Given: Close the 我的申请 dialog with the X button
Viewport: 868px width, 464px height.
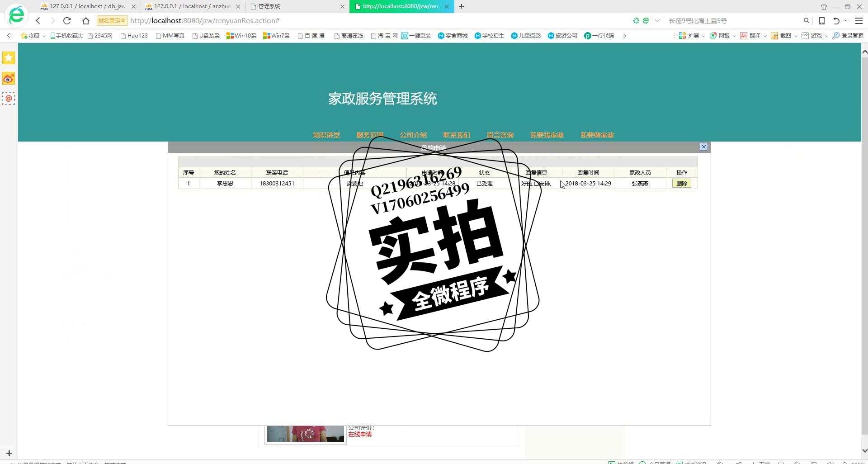Looking at the screenshot, I should pyautogui.click(x=703, y=147).
